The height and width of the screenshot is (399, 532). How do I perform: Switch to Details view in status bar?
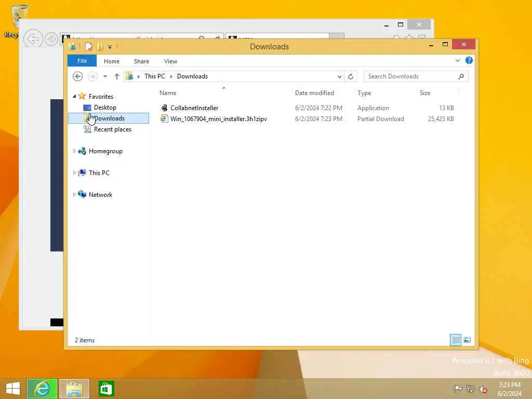click(455, 340)
